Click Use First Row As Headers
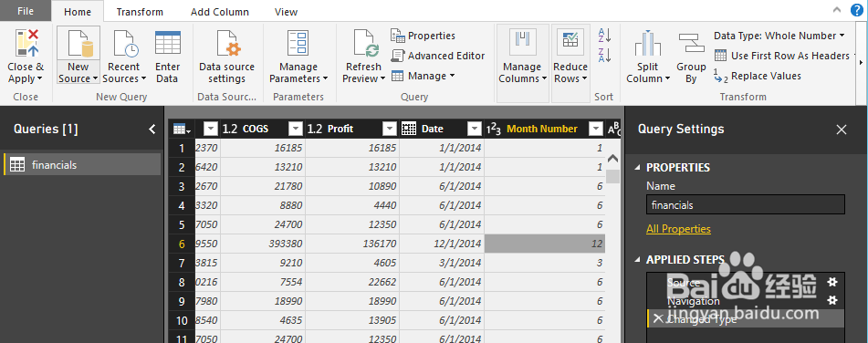Viewport: 868px width, 343px height. (x=782, y=56)
